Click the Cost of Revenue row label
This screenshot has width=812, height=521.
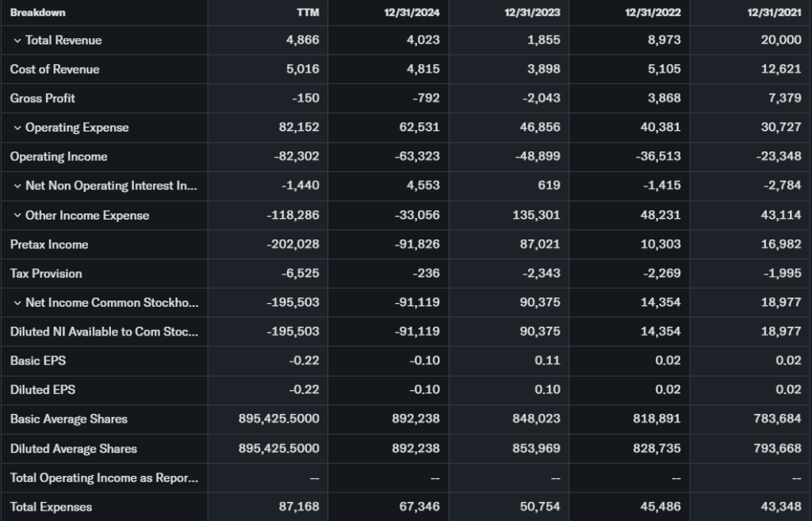tap(55, 70)
